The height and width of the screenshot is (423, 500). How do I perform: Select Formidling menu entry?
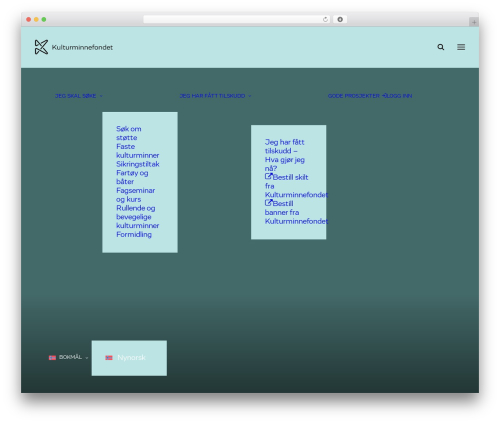click(134, 234)
